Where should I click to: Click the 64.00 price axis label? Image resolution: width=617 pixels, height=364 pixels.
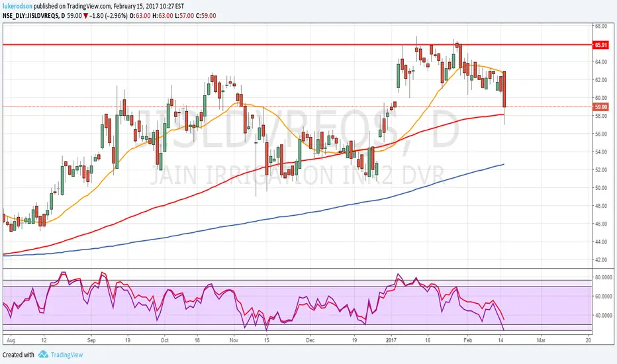point(600,62)
